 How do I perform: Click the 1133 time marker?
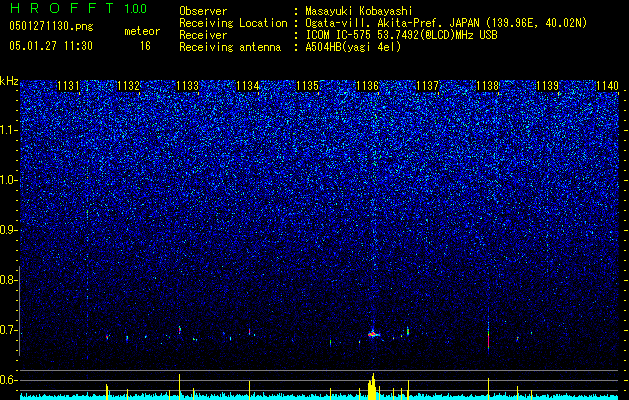tap(188, 86)
